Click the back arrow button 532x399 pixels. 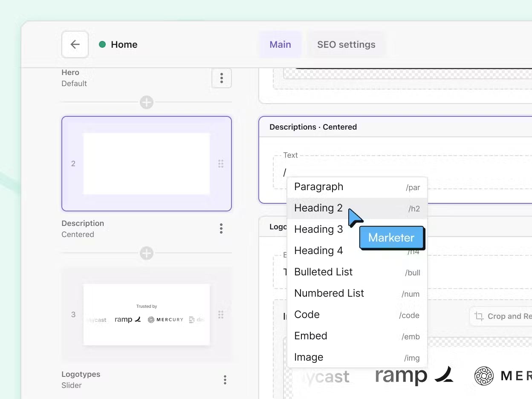(x=75, y=44)
